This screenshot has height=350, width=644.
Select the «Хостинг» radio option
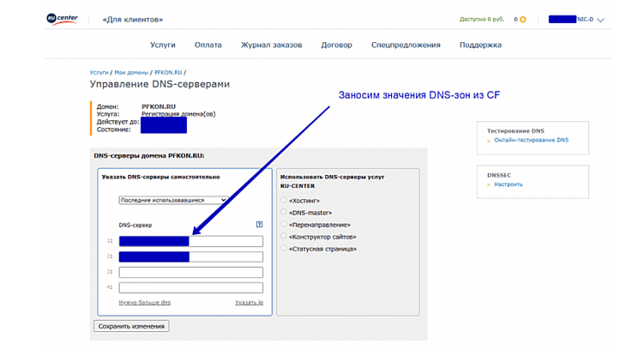[283, 200]
